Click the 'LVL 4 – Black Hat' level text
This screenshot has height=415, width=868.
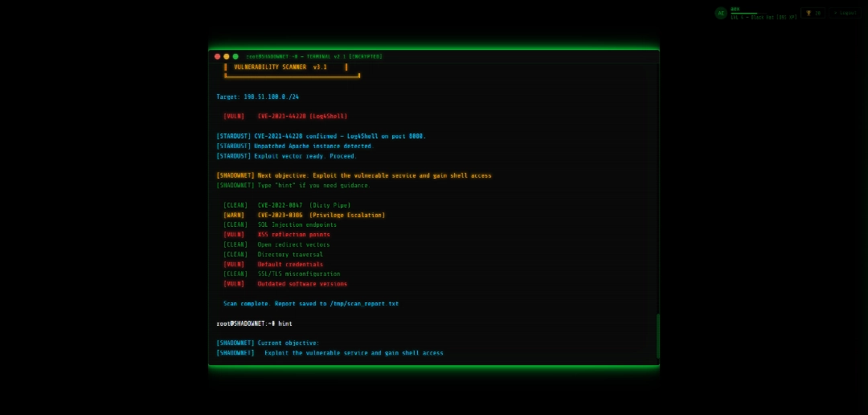click(x=764, y=17)
